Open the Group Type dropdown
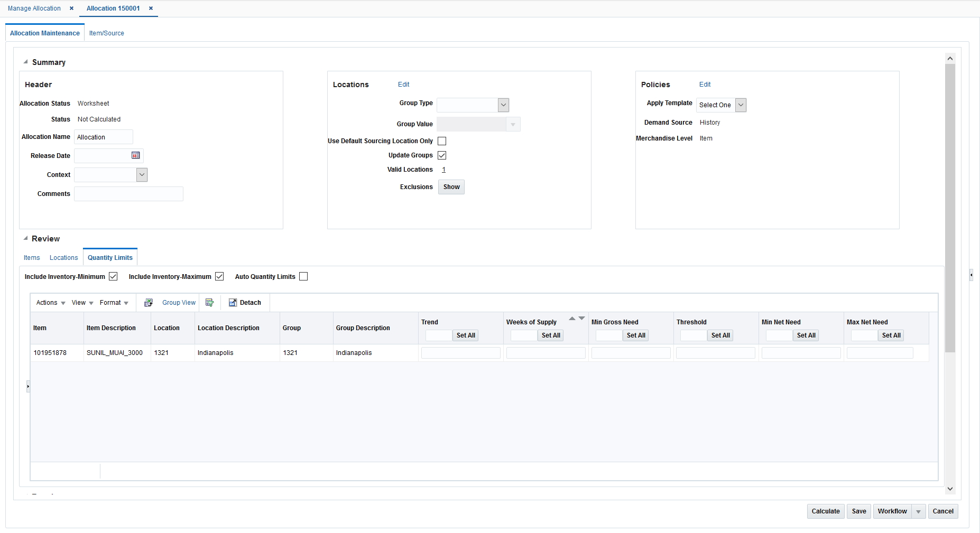The height and width of the screenshot is (533, 980). point(503,105)
